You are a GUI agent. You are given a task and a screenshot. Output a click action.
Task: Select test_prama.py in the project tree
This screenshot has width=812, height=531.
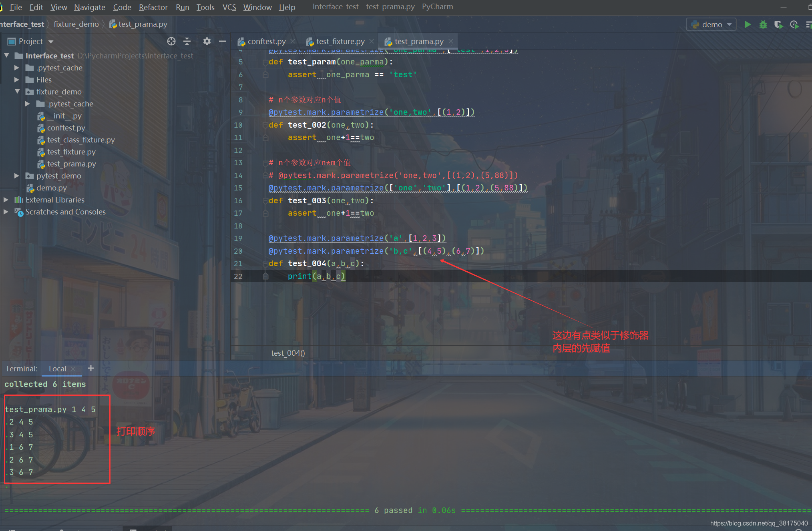(71, 164)
